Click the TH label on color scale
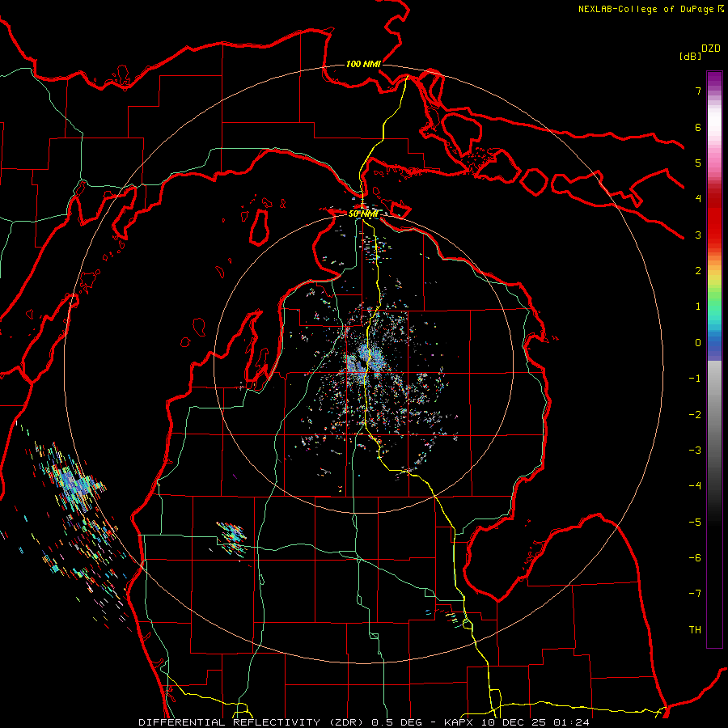Image resolution: width=728 pixels, height=728 pixels. click(x=695, y=630)
